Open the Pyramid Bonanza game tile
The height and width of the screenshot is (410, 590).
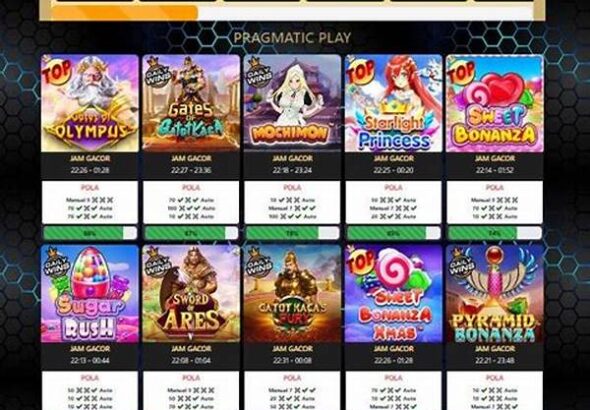point(494,294)
